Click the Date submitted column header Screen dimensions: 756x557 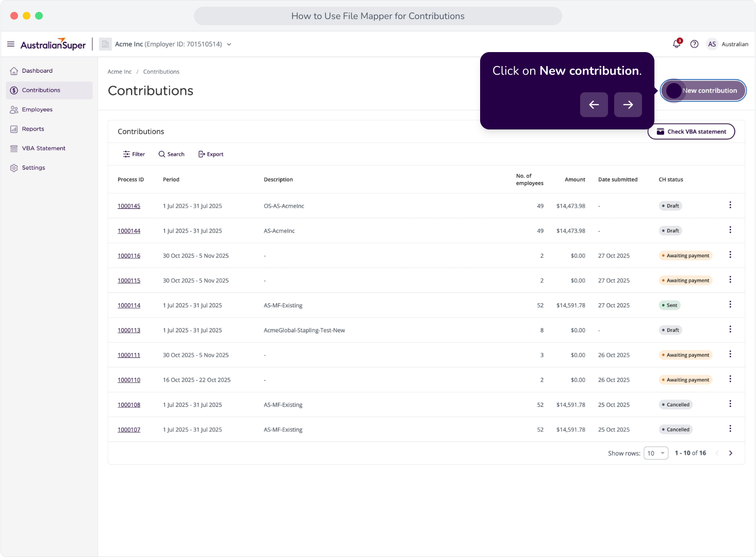[x=618, y=179]
